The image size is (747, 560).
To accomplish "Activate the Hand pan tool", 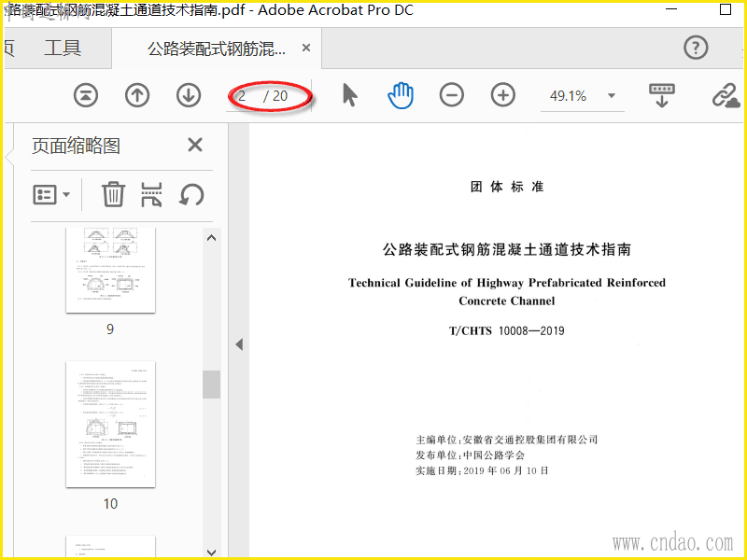I will tap(401, 95).
